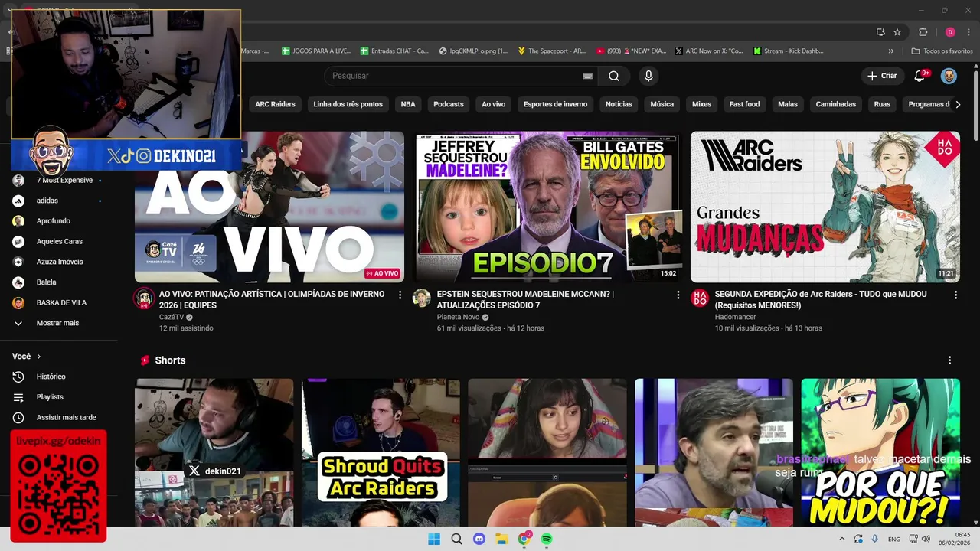The height and width of the screenshot is (551, 980).
Task: Bookmark this page with the star icon
Action: coord(897,32)
